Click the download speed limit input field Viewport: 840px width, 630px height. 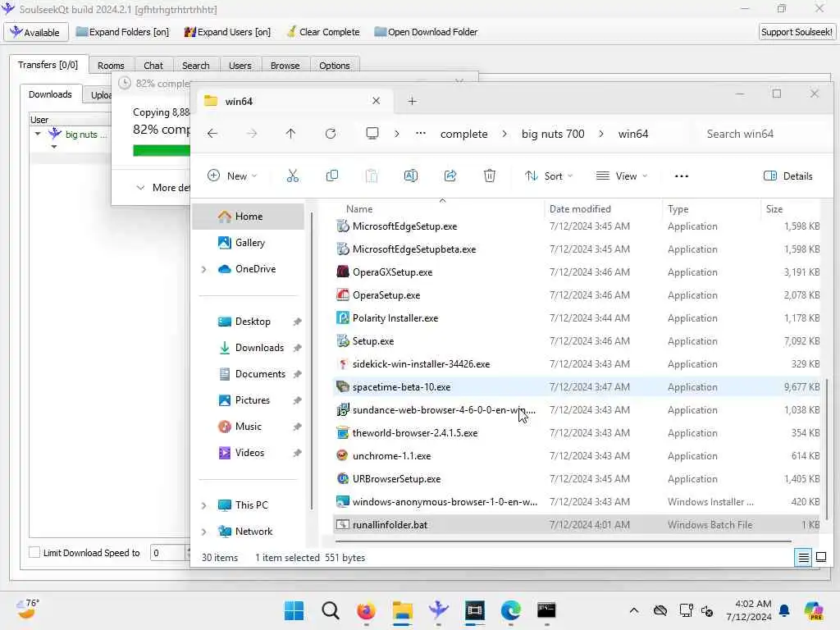pos(169,552)
